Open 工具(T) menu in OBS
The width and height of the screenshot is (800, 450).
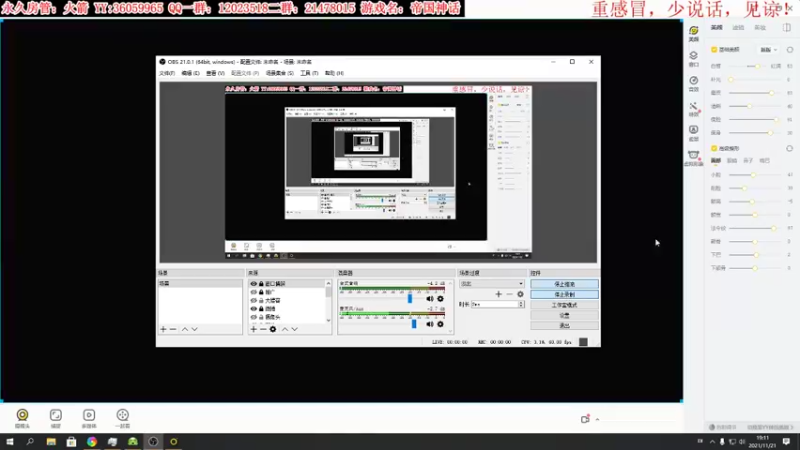click(x=309, y=73)
